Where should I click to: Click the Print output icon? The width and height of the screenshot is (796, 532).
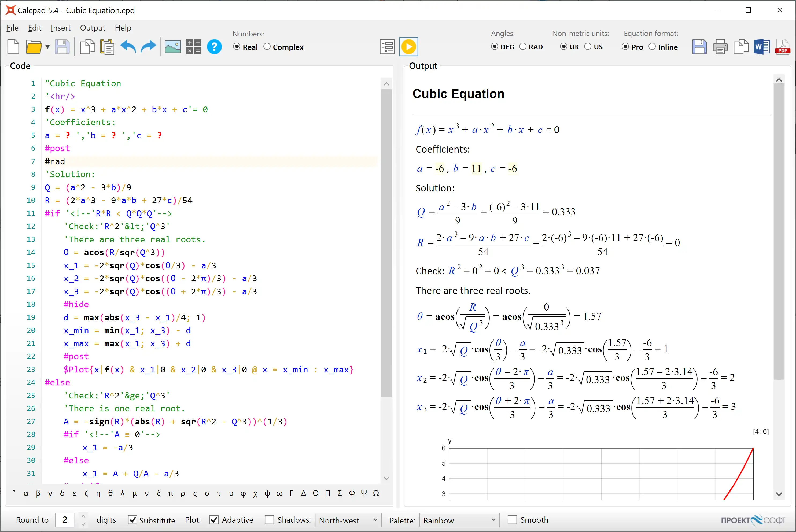coord(719,47)
